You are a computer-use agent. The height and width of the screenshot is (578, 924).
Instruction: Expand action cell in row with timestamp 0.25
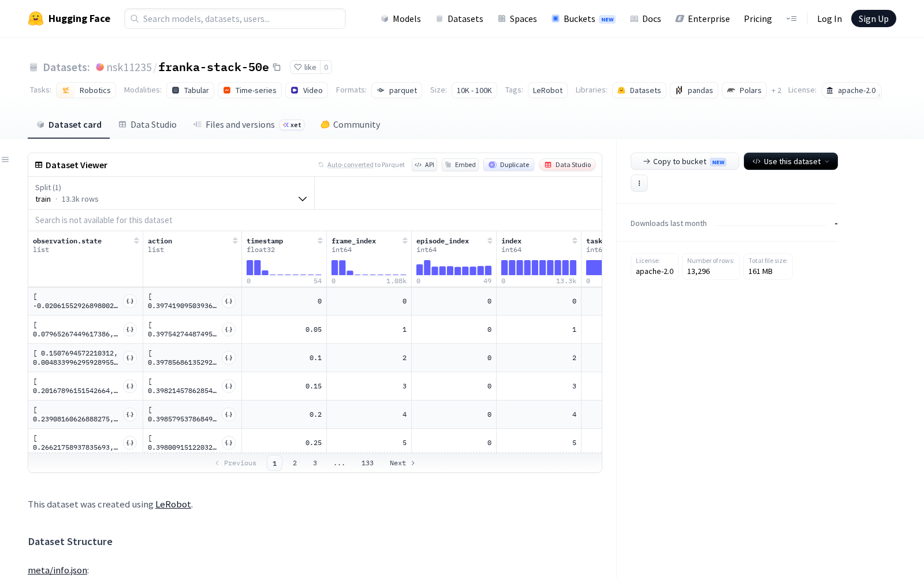pyautogui.click(x=229, y=443)
